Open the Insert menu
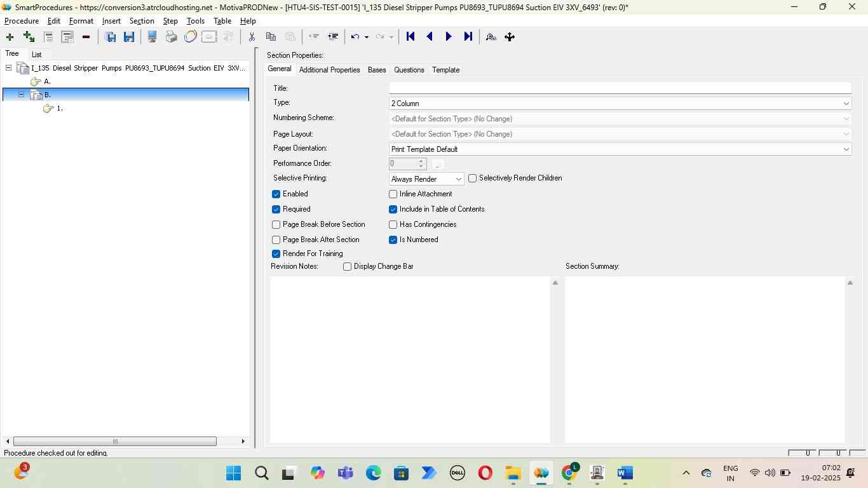The width and height of the screenshot is (868, 488). click(x=111, y=21)
